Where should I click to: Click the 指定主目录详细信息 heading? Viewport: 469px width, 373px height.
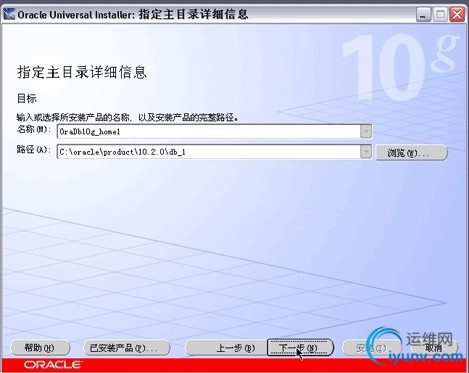pos(82,72)
